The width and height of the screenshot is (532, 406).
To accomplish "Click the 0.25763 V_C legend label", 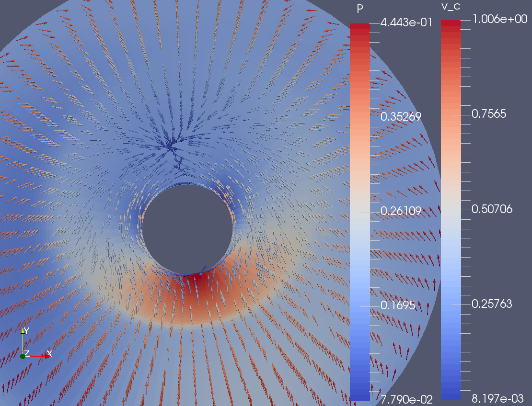I will point(492,304).
